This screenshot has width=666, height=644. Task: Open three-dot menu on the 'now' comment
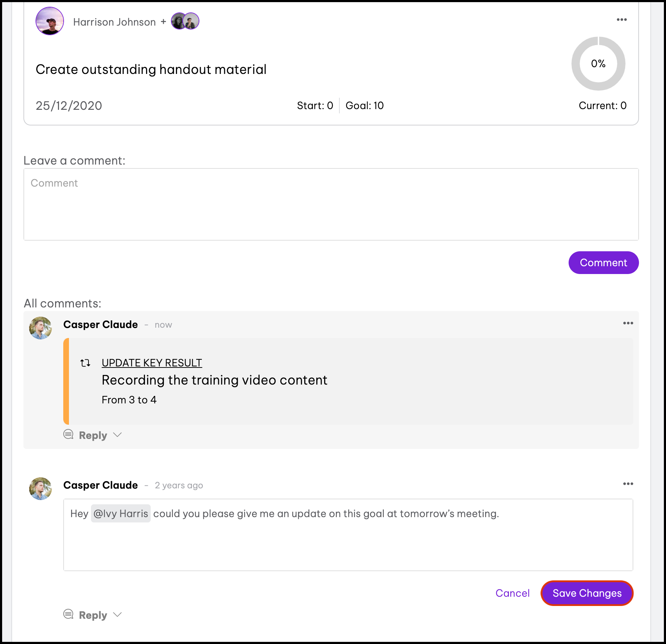click(x=628, y=323)
